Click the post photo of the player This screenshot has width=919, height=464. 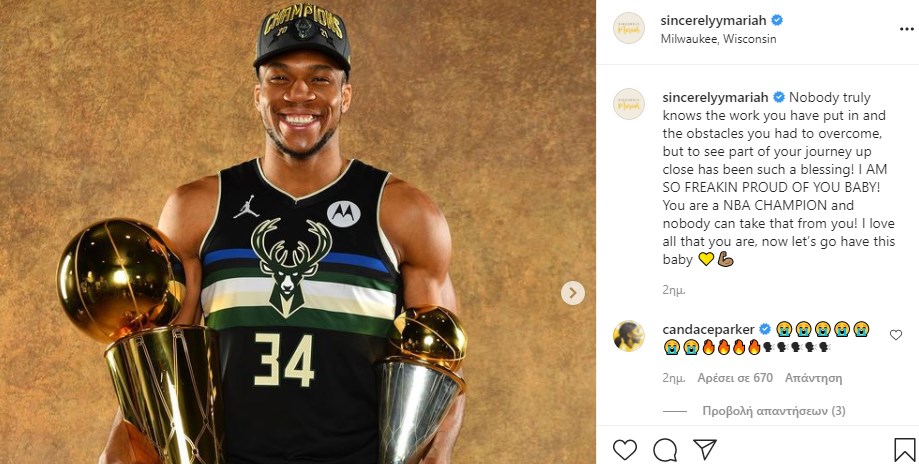click(x=298, y=232)
